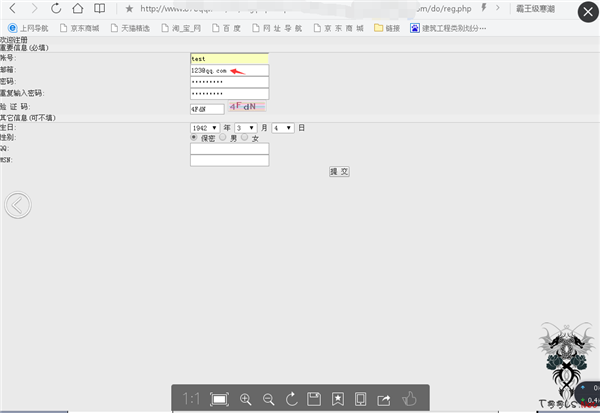Click the thumbs-up like icon
Viewport: 600px width, 413px height.
pyautogui.click(x=408, y=399)
